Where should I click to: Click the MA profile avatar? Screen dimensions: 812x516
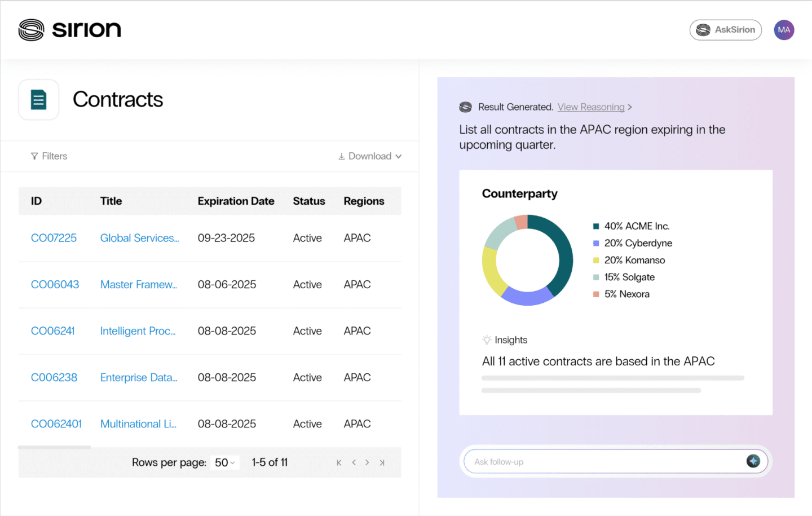click(784, 29)
